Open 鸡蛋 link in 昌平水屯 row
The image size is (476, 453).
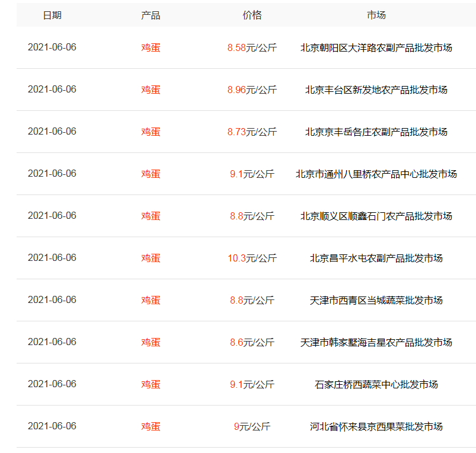[151, 258]
